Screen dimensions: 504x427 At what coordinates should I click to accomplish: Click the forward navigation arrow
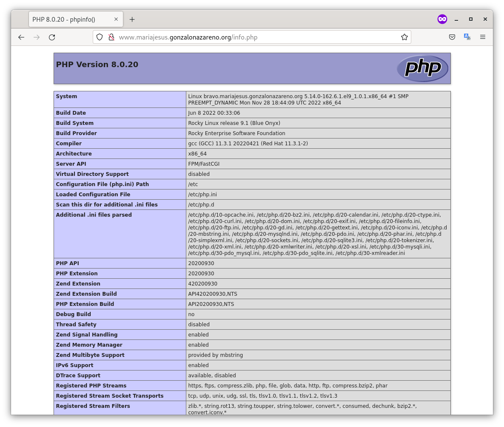(37, 37)
